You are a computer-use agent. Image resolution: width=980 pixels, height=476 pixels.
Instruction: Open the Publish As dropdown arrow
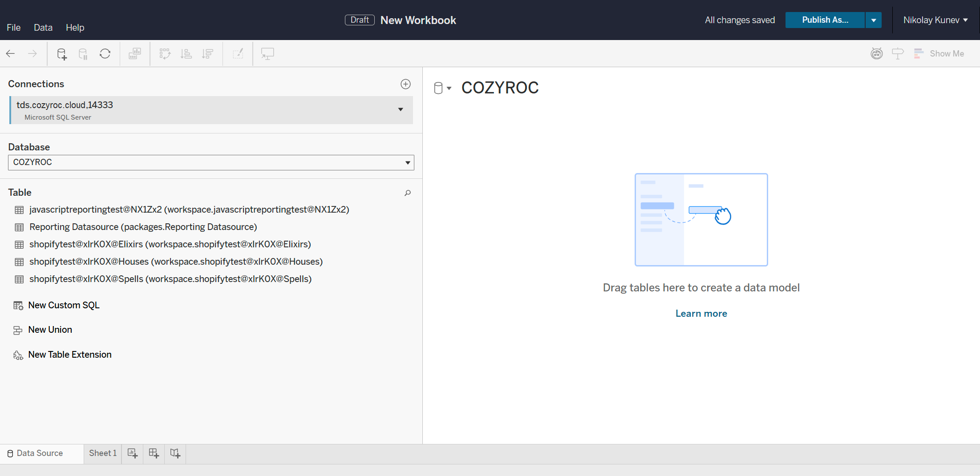pos(873,20)
